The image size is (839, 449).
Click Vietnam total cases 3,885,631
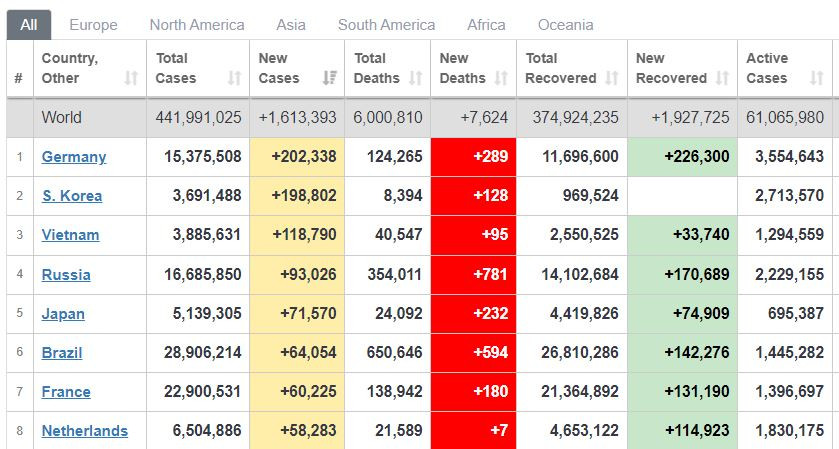207,235
